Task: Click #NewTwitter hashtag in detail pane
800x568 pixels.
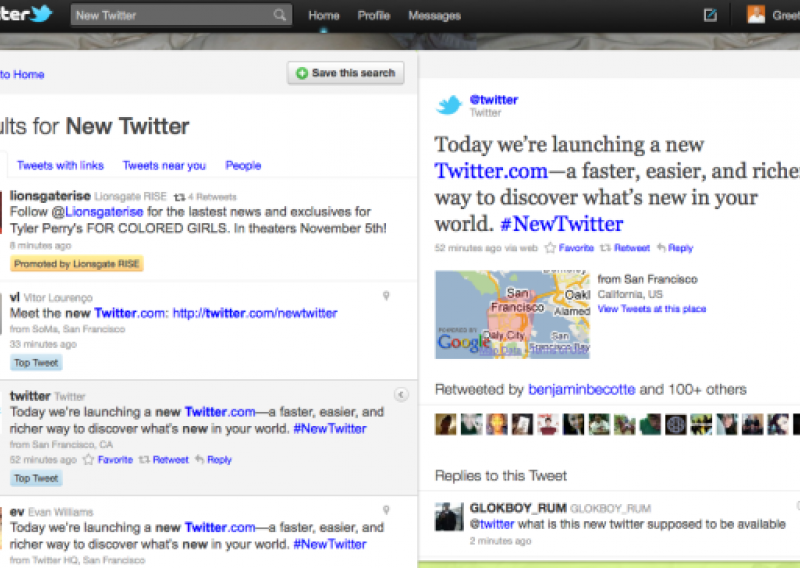Action: click(562, 224)
